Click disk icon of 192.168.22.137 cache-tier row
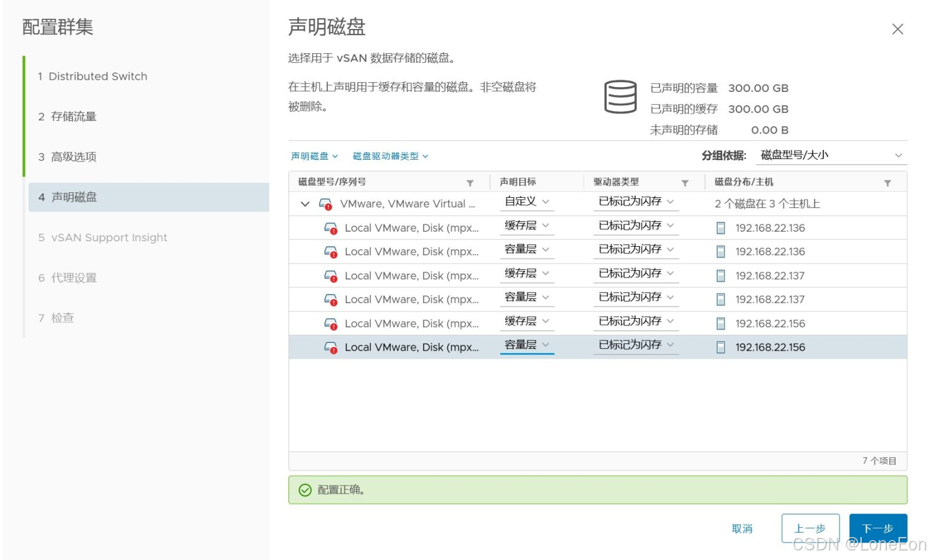Image resolution: width=929 pixels, height=560 pixels. pyautogui.click(x=331, y=276)
